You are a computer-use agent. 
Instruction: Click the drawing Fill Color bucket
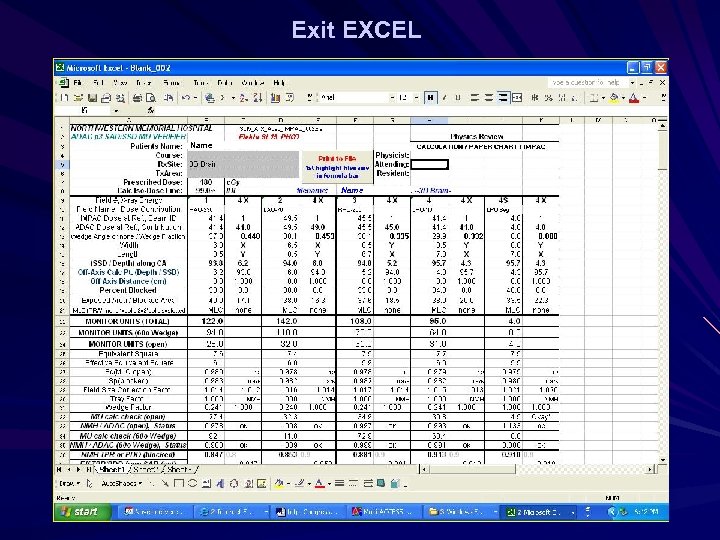click(x=278, y=484)
